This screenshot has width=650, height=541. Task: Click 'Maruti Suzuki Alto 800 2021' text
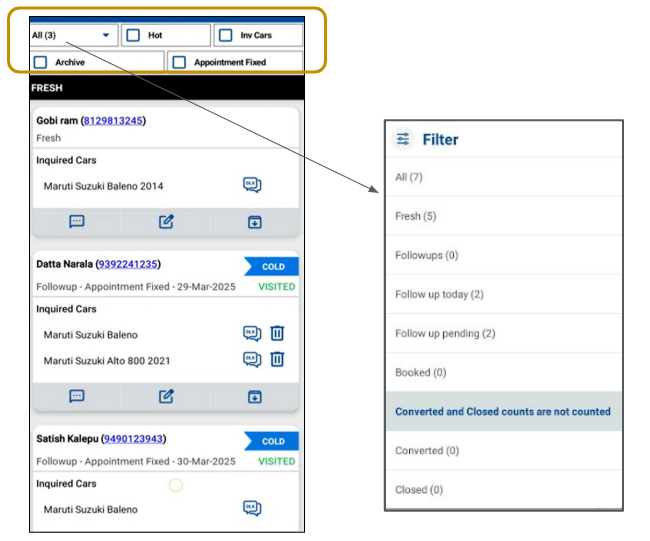tap(107, 361)
